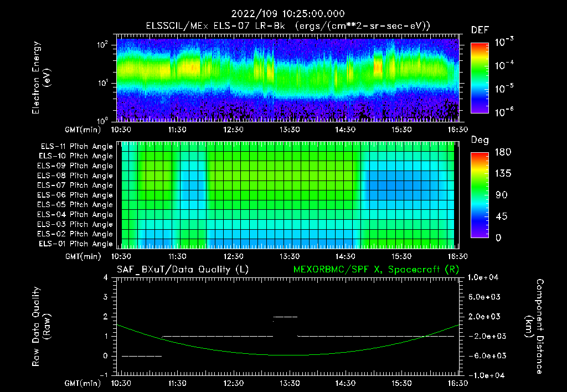
Task: Click the Deg label above the pitch color bar
Action: coord(480,140)
